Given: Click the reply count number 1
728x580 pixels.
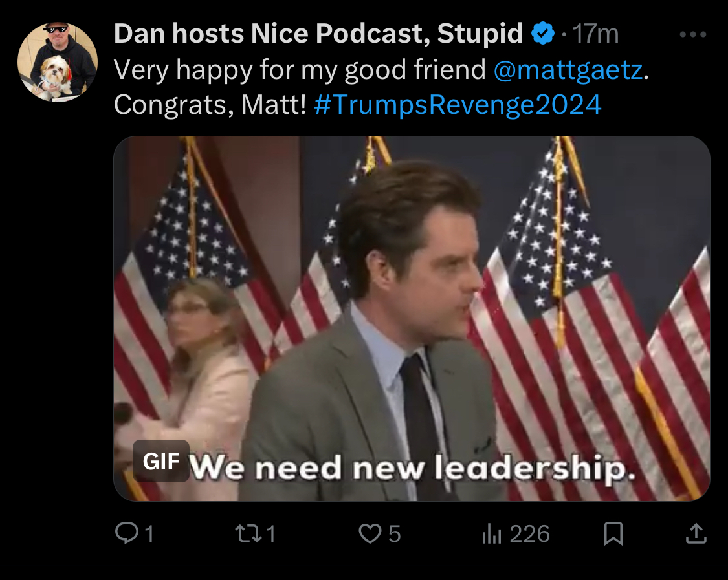Looking at the screenshot, I should [x=149, y=534].
